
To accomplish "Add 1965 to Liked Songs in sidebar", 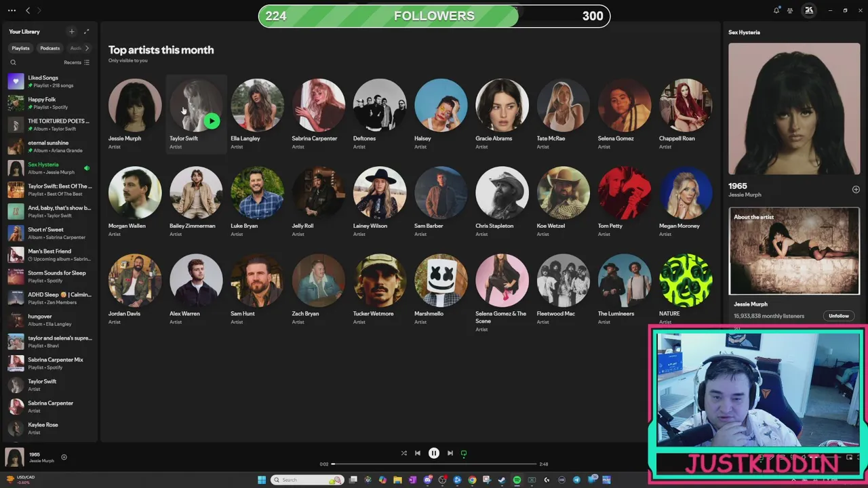I will click(856, 190).
